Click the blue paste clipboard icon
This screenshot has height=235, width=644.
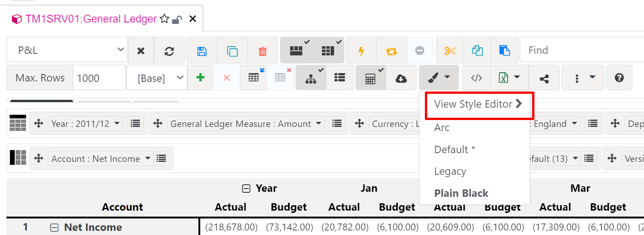click(x=505, y=51)
